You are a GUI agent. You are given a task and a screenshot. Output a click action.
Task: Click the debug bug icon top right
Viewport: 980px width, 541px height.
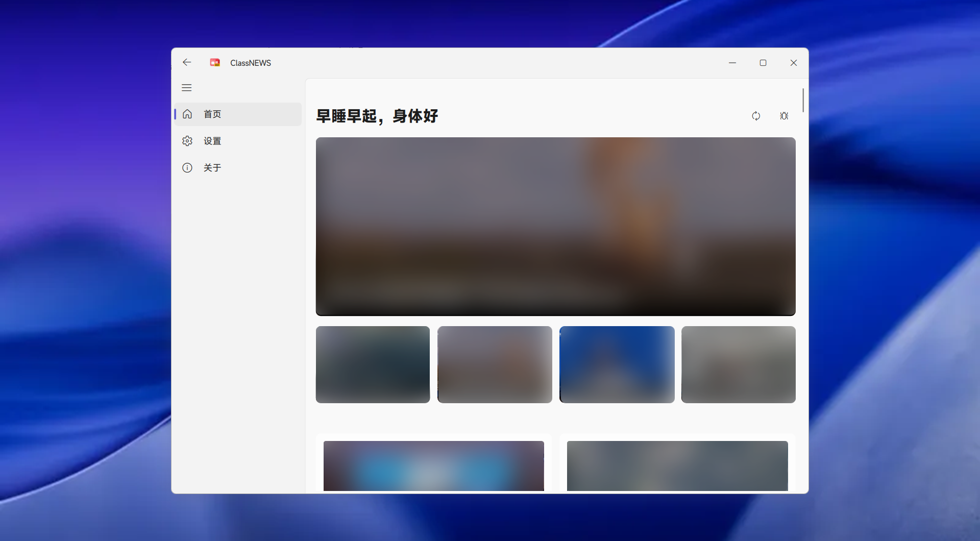click(x=784, y=116)
